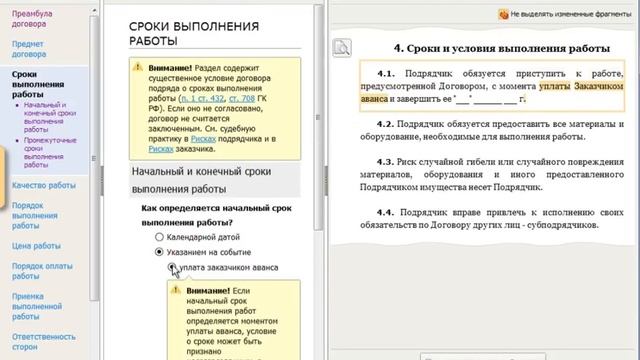Click splitter handle between questionnaire and document

[326, 180]
